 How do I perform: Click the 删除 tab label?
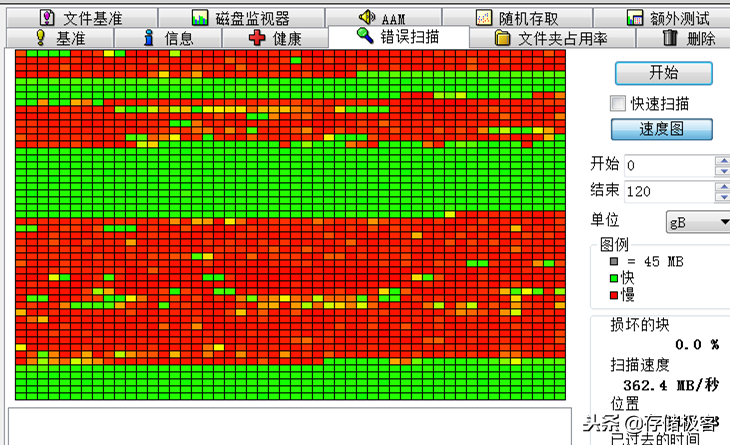tap(701, 38)
